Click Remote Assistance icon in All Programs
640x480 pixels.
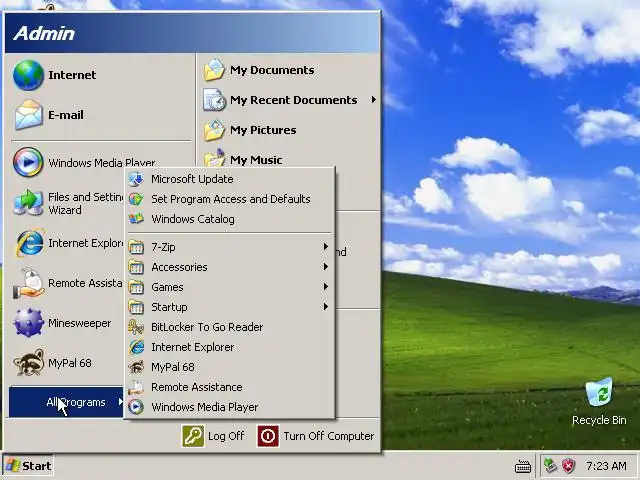pos(136,387)
